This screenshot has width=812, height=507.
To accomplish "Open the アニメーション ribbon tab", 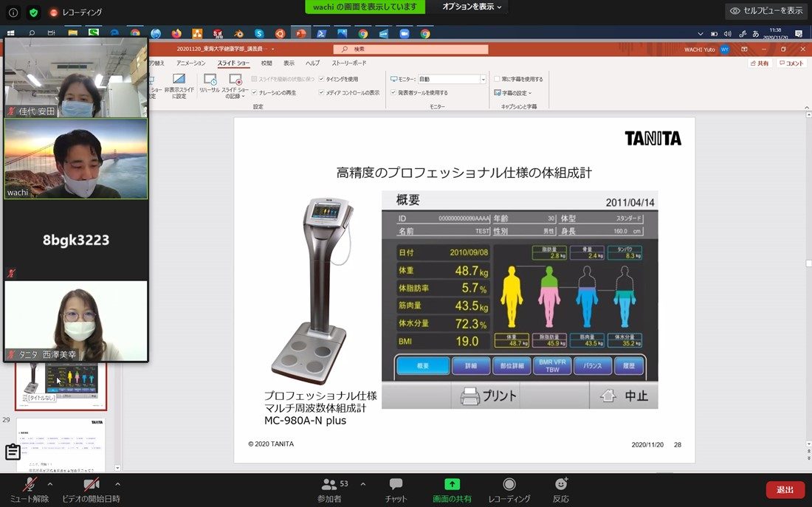I will tap(190, 63).
